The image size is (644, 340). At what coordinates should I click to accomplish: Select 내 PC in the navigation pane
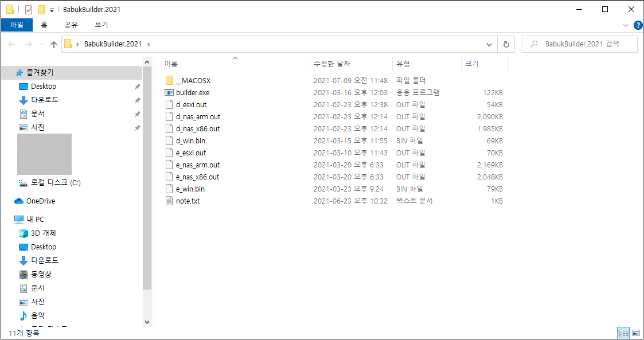[x=36, y=219]
